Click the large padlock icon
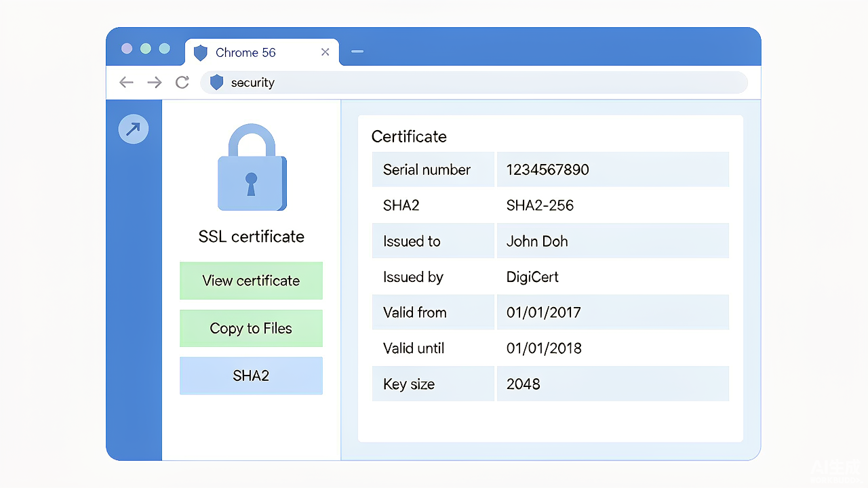Image resolution: width=868 pixels, height=488 pixels. [x=252, y=167]
